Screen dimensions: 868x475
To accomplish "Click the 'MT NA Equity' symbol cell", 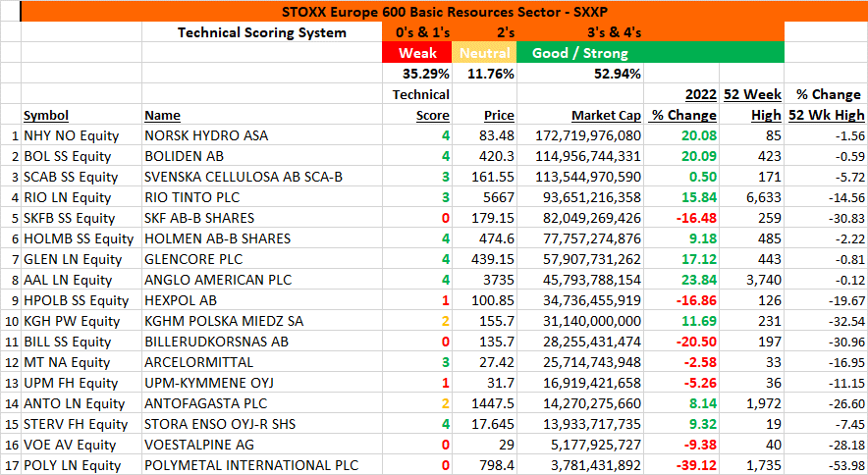I will [81, 362].
